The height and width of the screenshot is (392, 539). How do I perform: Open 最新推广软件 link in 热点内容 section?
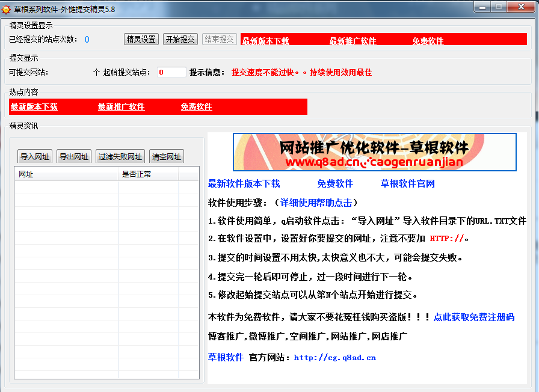122,107
